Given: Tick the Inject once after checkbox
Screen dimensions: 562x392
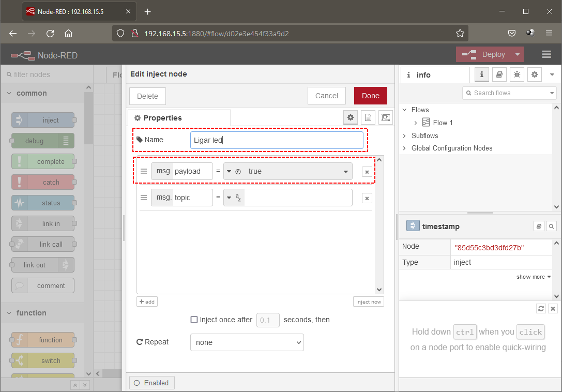Looking at the screenshot, I should click(194, 320).
